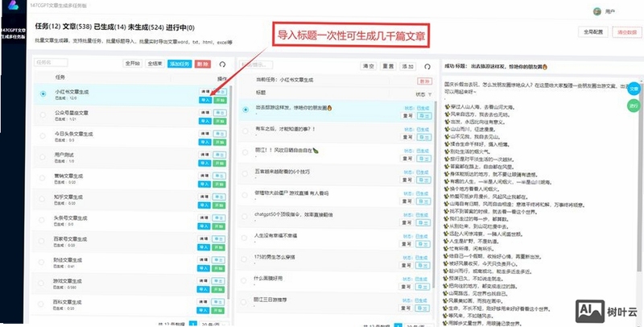Open the status filter funnel icon
The width and height of the screenshot is (644, 327).
tap(430, 94)
